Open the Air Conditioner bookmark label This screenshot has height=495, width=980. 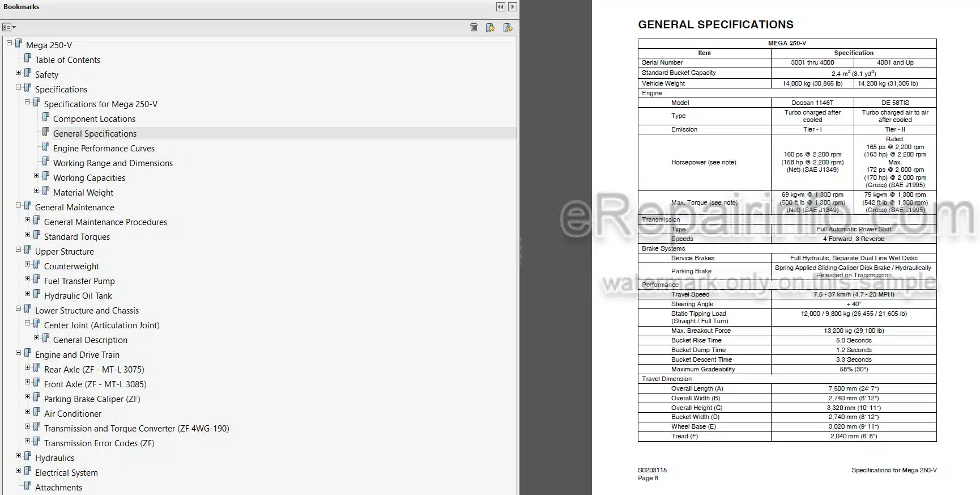click(73, 414)
